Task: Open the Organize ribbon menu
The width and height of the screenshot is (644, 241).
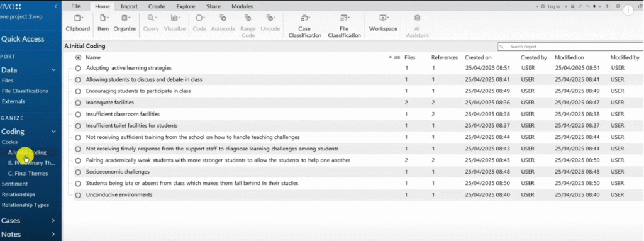Action: [x=125, y=23]
